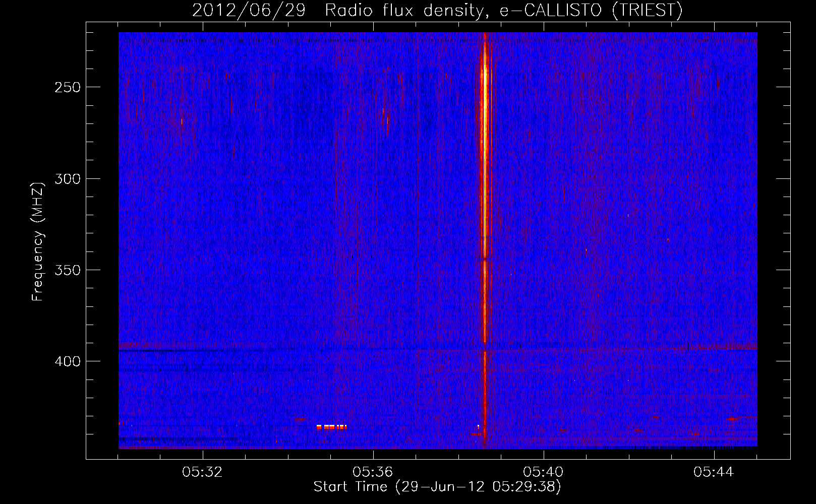
Task: Click the 250 frequency tick label
Action: (x=68, y=87)
